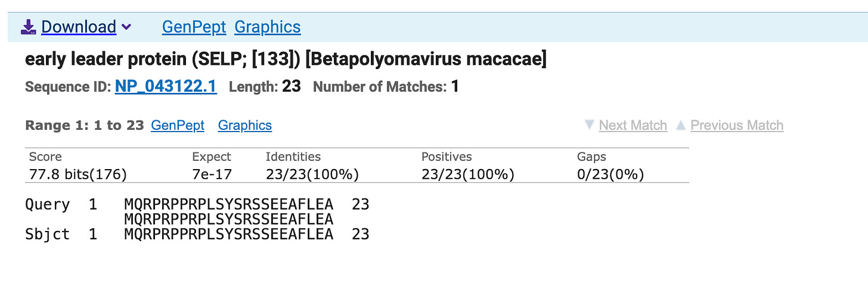Click the Identities value 23/23(100%)

tap(312, 174)
